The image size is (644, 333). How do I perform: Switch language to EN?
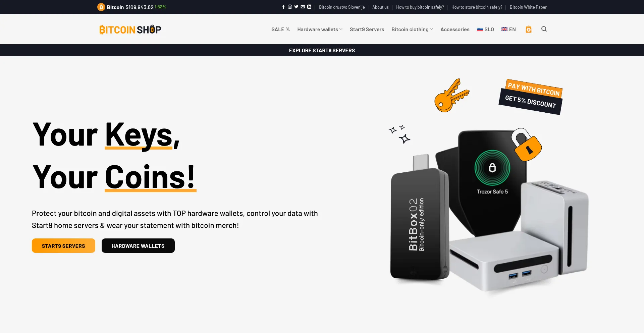(508, 30)
